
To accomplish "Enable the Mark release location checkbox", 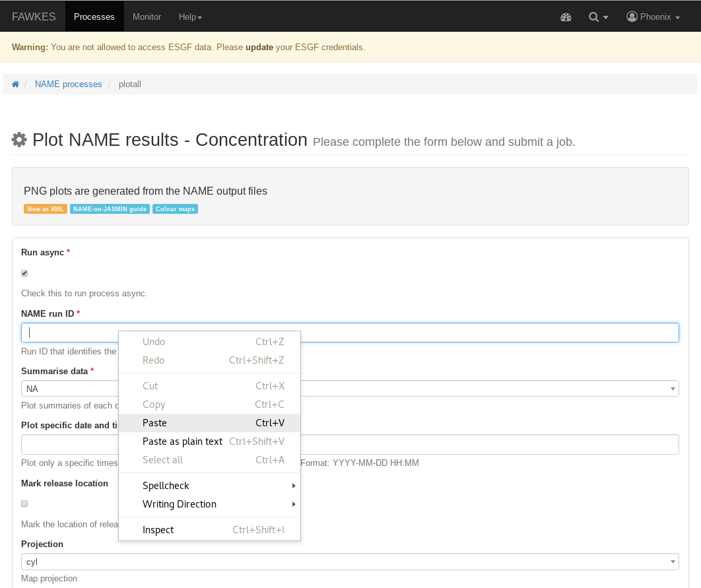I will point(24,504).
